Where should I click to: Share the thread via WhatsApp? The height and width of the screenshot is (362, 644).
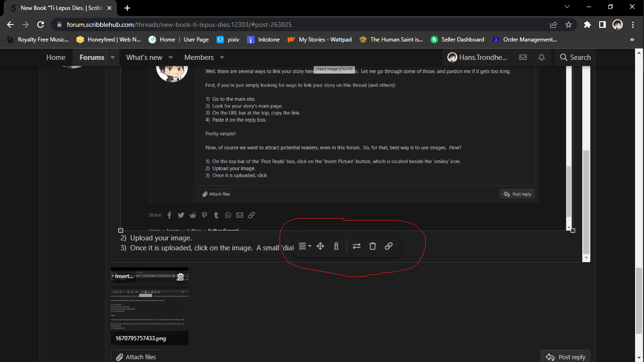click(228, 214)
